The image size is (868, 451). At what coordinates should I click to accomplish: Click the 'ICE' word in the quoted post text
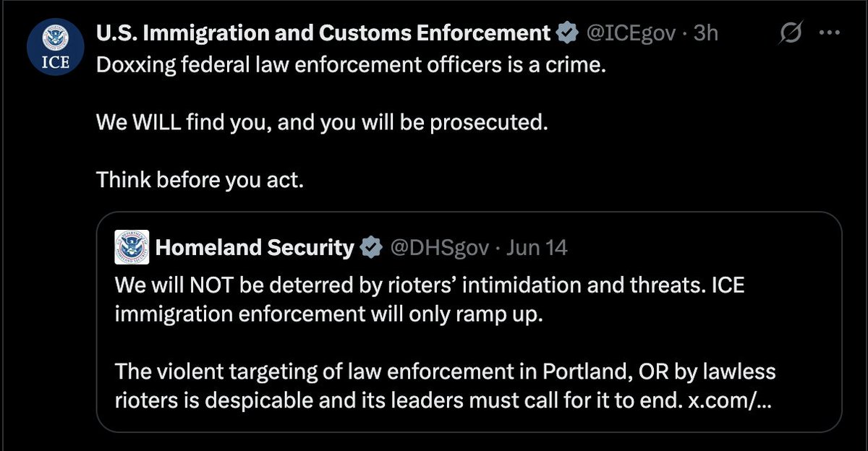(728, 285)
